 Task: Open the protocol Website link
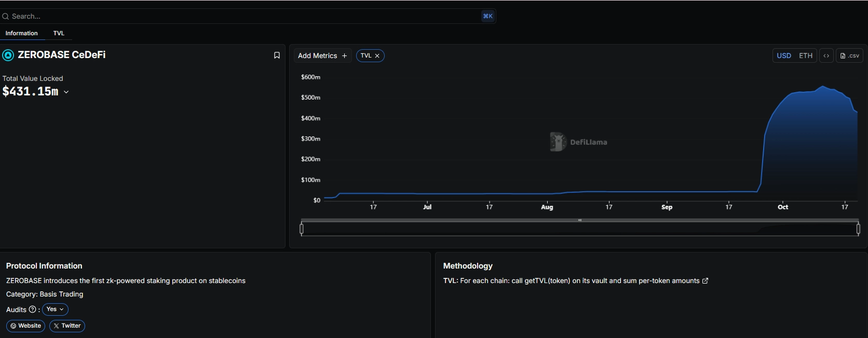pos(26,326)
